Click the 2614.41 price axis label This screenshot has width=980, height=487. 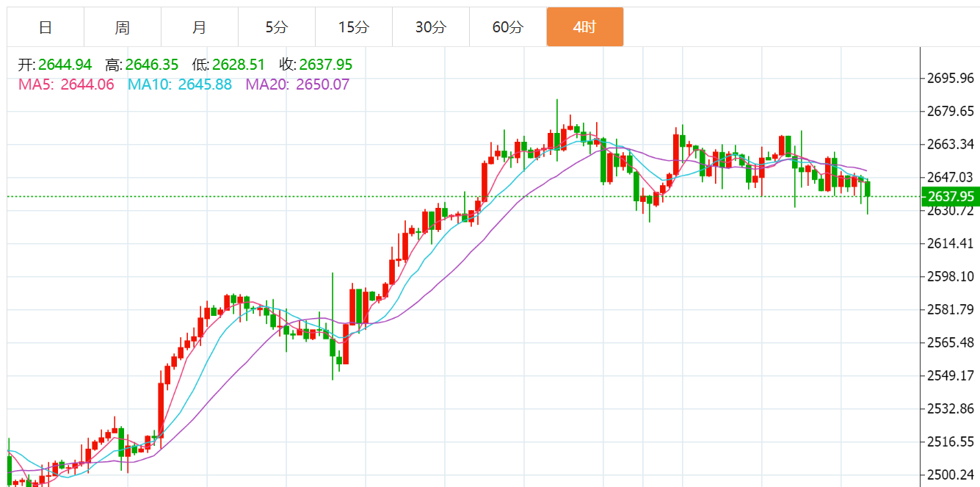tap(951, 243)
